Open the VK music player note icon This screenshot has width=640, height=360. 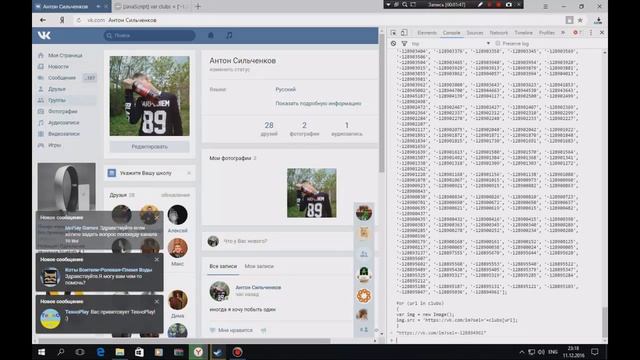pos(229,35)
